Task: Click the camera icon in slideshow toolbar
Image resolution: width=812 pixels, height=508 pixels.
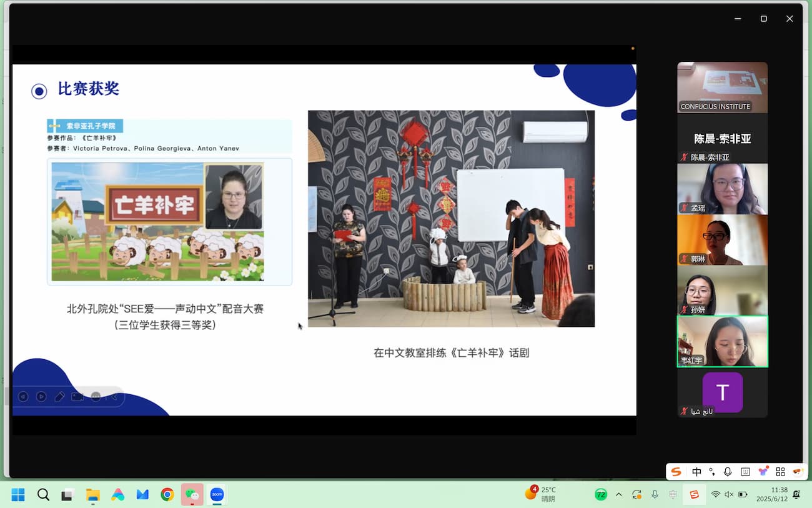Action: 77,396
